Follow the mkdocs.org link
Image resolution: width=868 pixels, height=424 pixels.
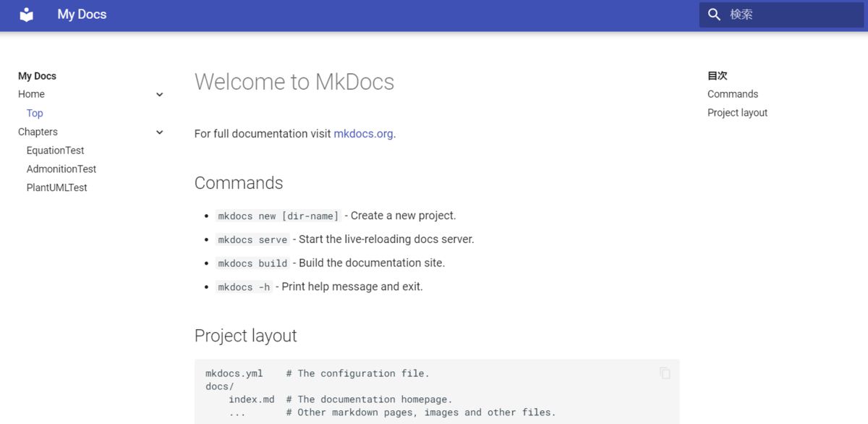pos(363,134)
